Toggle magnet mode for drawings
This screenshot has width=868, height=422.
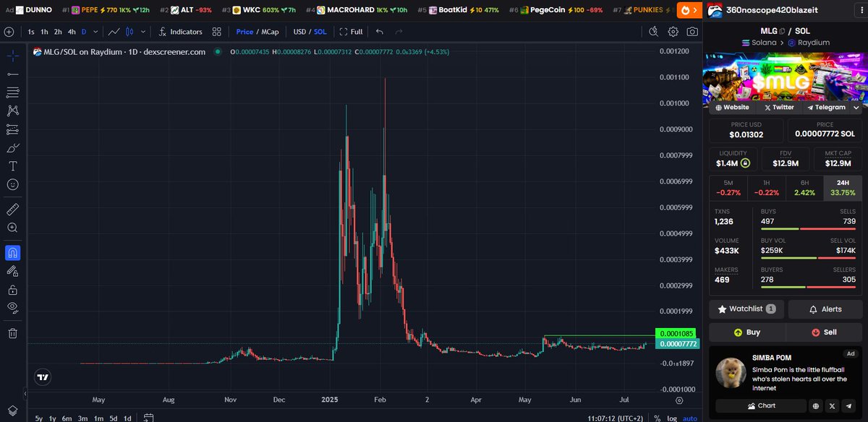(x=12, y=253)
